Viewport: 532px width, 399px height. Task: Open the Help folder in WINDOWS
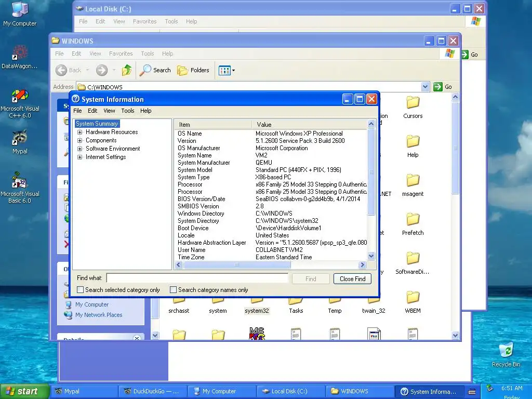point(413,146)
